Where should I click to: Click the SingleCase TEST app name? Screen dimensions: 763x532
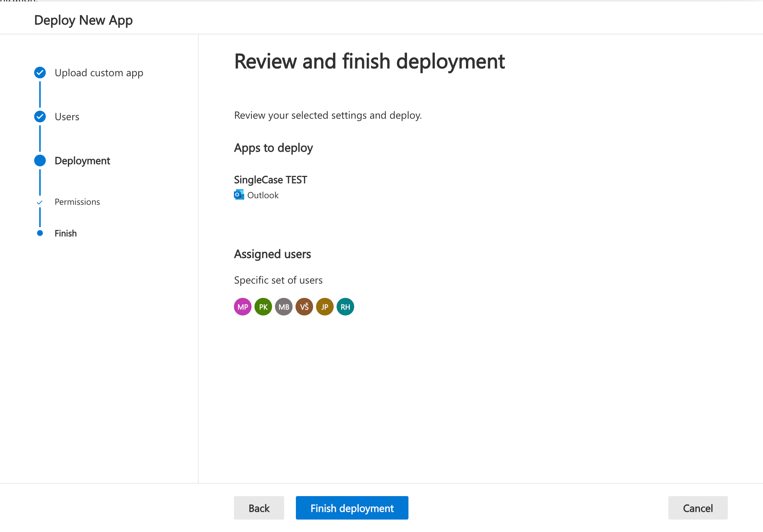click(271, 180)
